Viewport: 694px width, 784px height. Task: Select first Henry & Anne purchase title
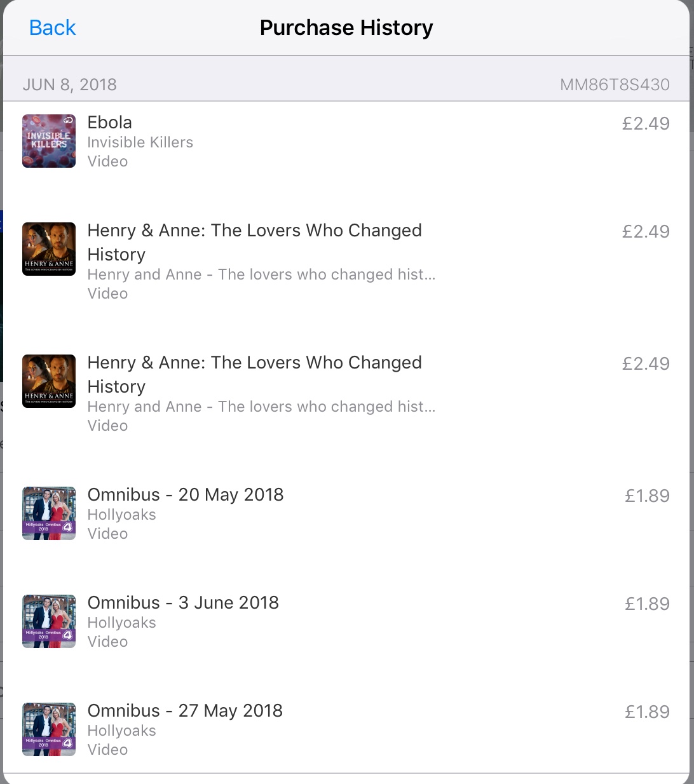pos(254,241)
